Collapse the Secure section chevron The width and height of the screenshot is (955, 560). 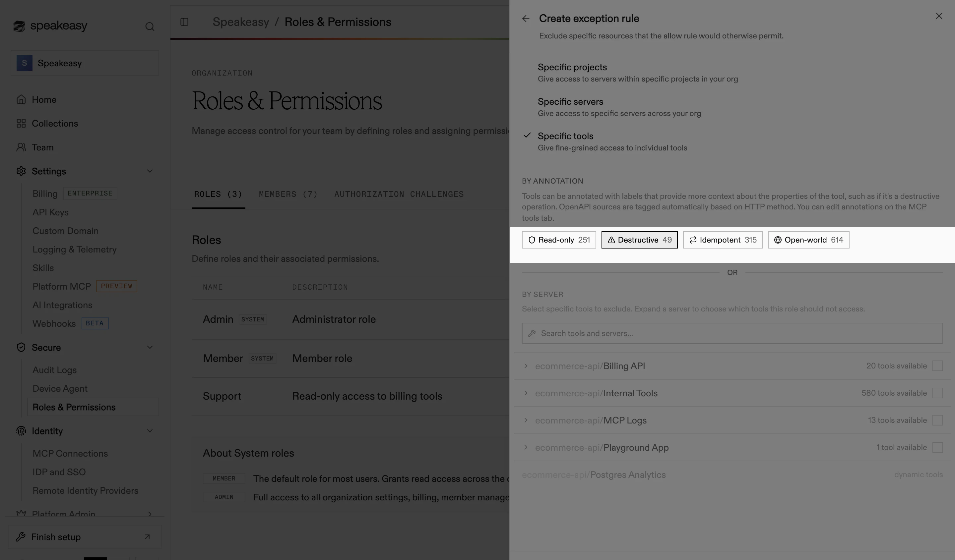point(150,347)
